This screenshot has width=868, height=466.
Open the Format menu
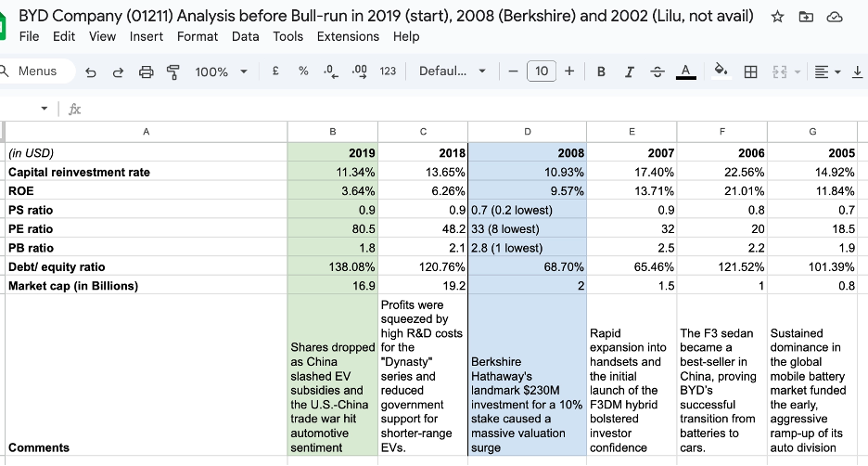tap(198, 36)
